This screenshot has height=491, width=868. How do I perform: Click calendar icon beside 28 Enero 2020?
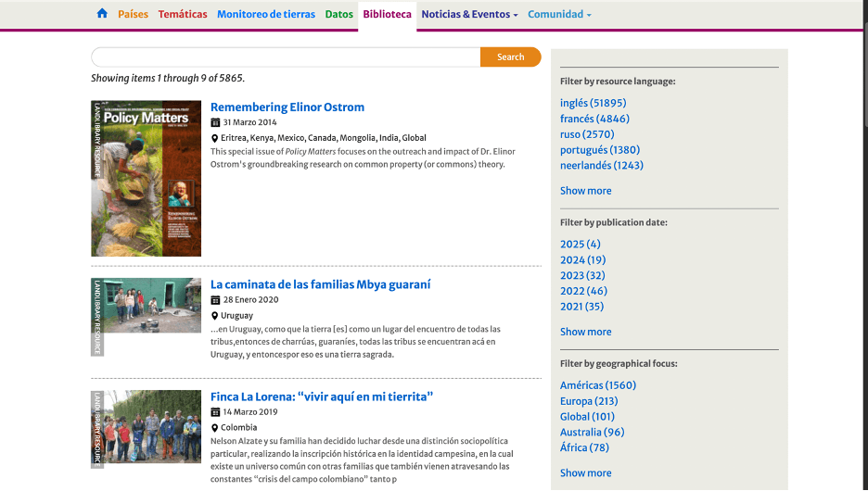point(215,300)
